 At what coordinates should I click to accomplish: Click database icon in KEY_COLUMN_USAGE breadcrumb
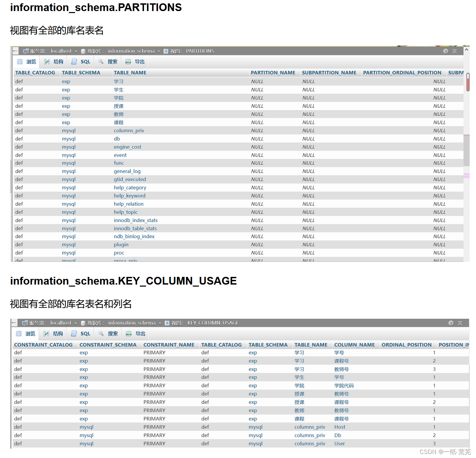(x=83, y=323)
